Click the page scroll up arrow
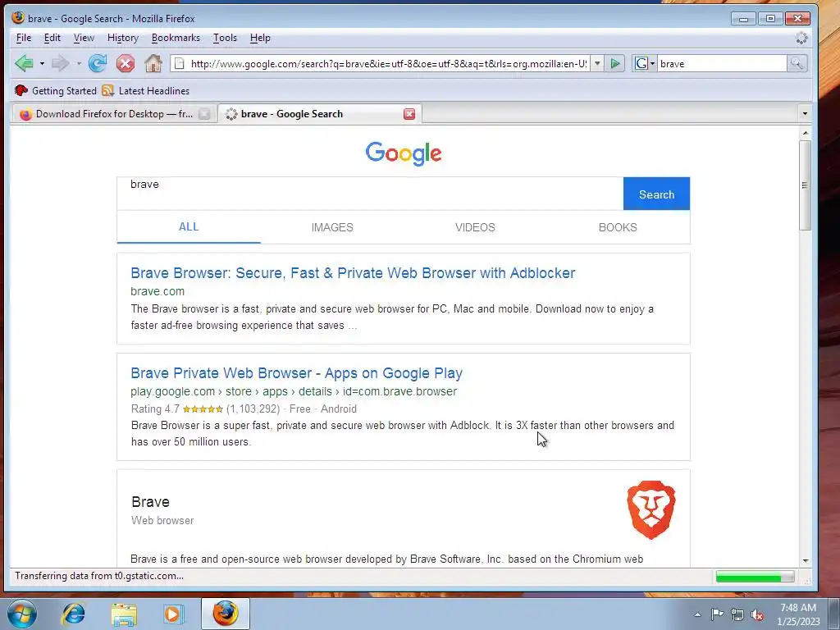The image size is (840, 630). coord(806,132)
